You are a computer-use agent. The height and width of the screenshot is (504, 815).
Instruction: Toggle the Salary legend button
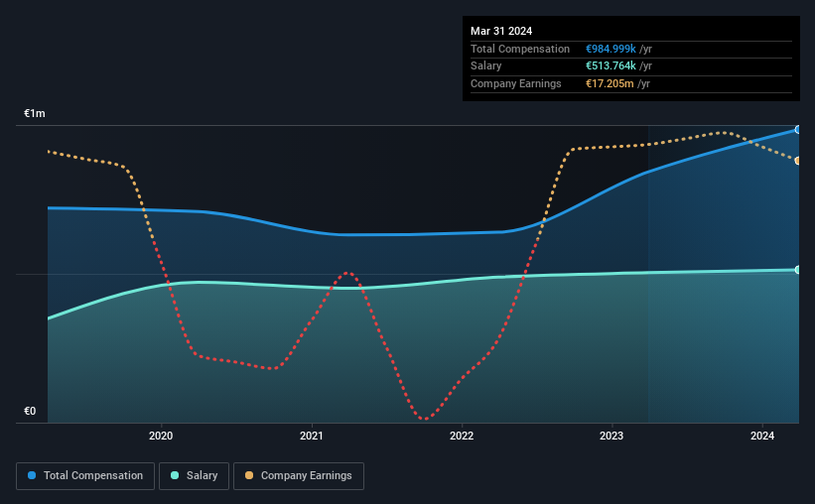pyautogui.click(x=194, y=476)
